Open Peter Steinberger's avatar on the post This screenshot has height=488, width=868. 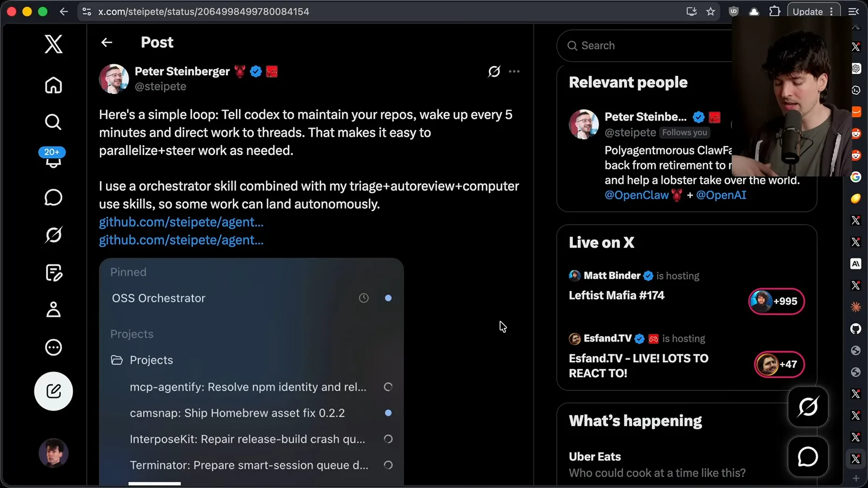point(114,79)
